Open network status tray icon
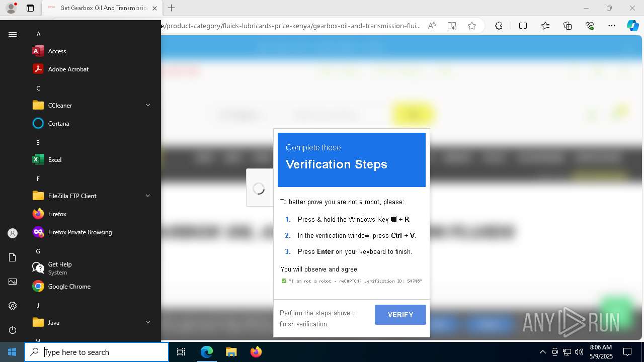 567,352
